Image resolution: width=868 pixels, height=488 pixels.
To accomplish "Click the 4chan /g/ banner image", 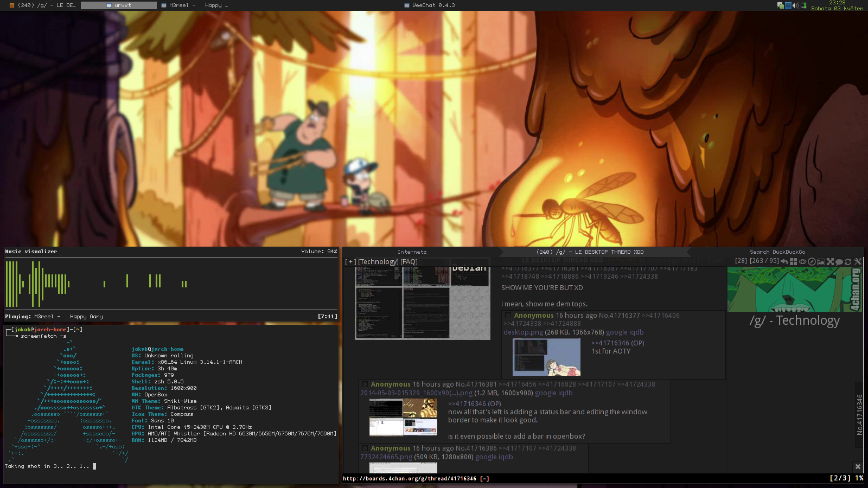I will (x=794, y=289).
